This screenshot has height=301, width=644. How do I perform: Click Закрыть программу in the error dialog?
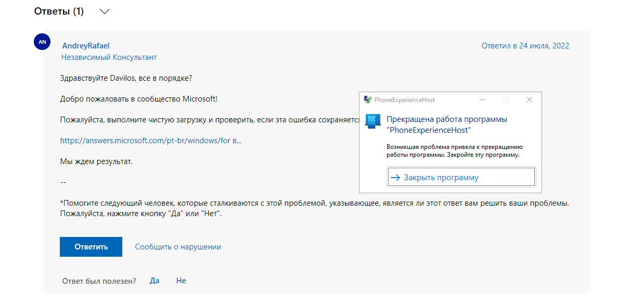click(x=461, y=177)
